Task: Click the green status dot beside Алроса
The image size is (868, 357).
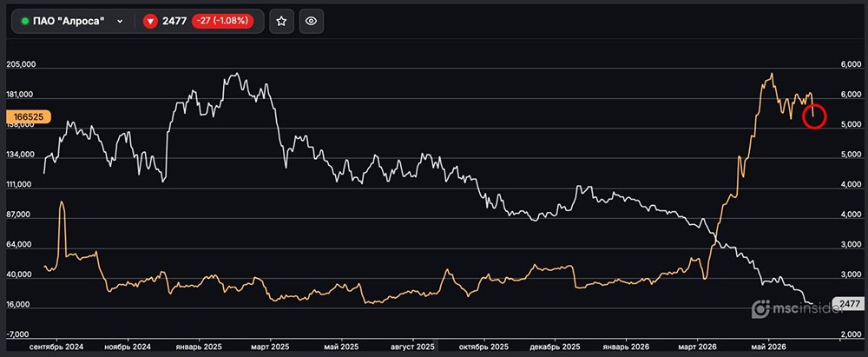Action: coord(25,22)
